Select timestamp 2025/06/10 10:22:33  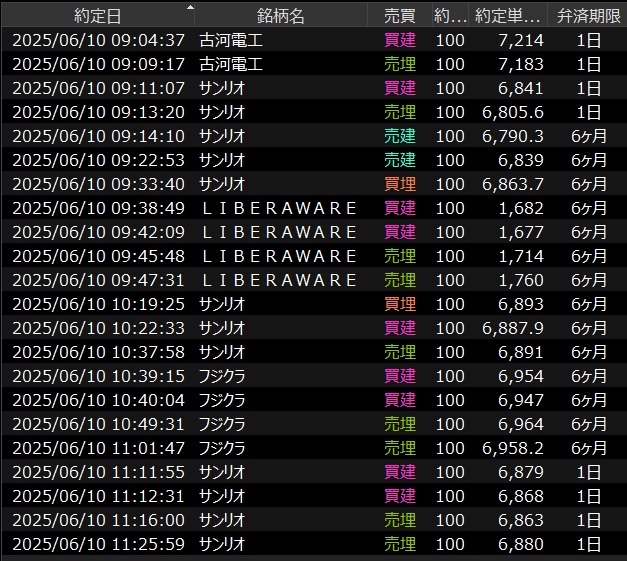pos(98,328)
